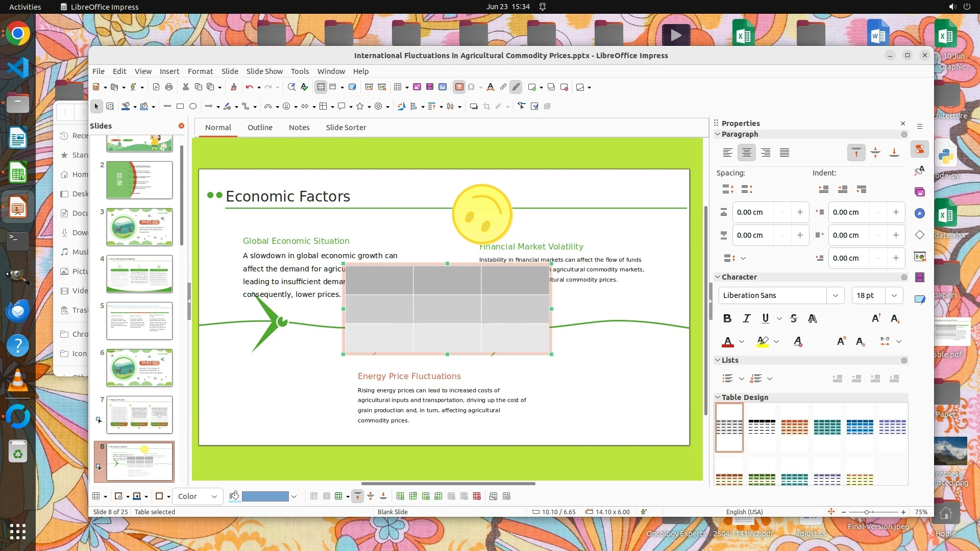Toggle the Display Grid button
Screen dimensions: 980x551
[x=321, y=87]
